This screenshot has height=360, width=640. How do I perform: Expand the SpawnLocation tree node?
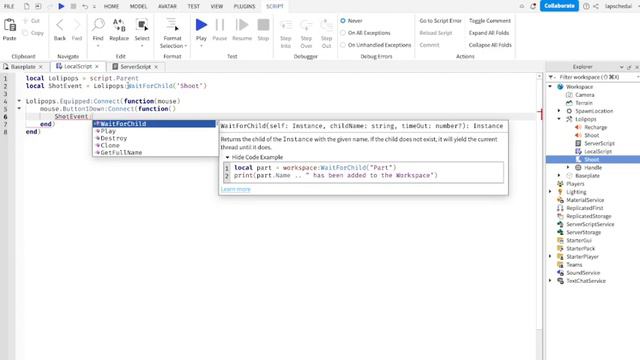(559, 111)
